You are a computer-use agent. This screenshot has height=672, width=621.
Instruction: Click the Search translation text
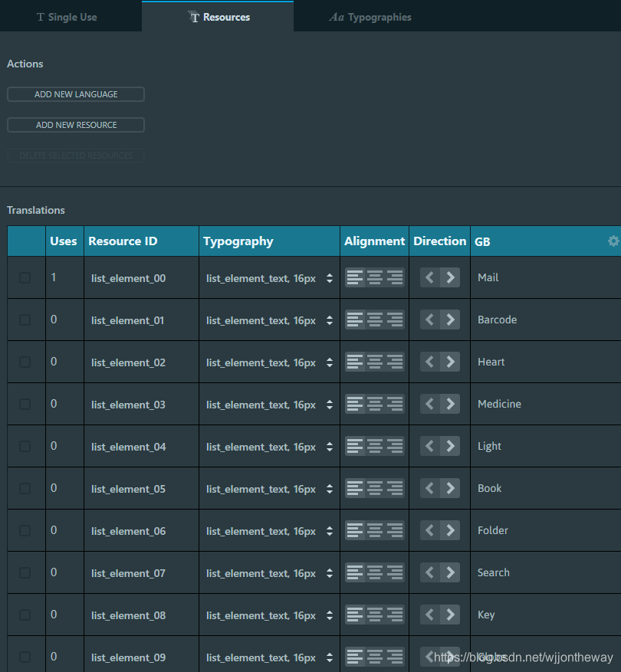(494, 572)
